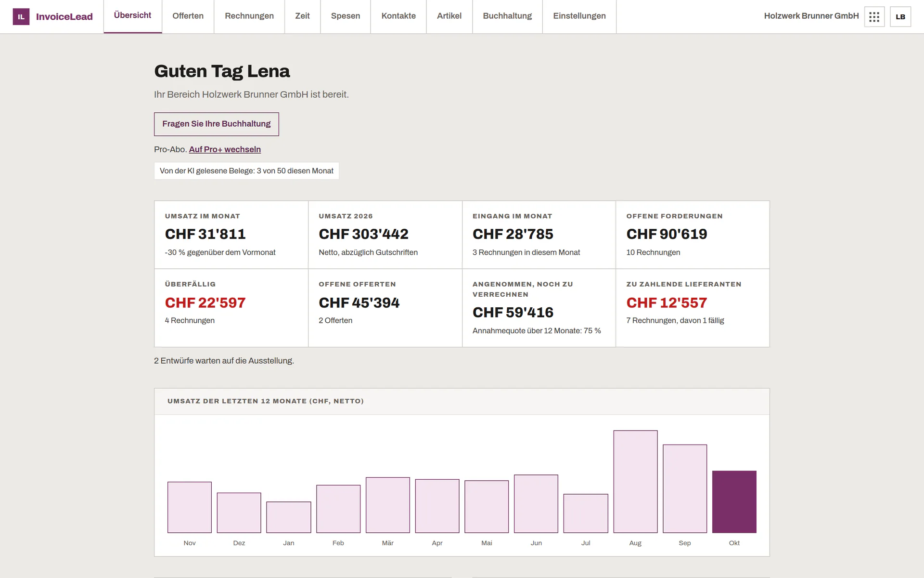
Task: Click the Holzwerk Brunner GmbH company name
Action: click(811, 16)
